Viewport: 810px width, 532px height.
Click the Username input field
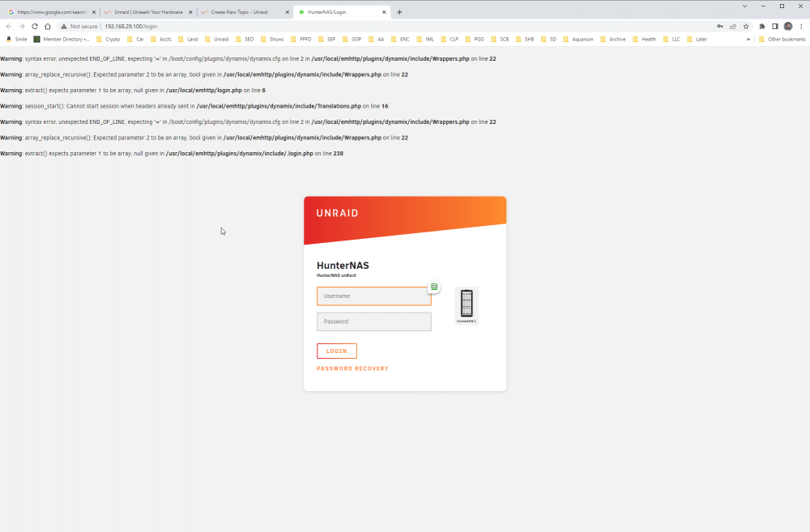[374, 296]
